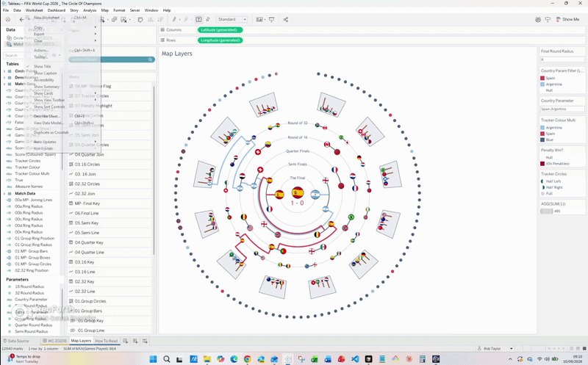This screenshot has width=588, height=365.
Task: Click the Undo back arrow in toolbar
Action: 21,20
